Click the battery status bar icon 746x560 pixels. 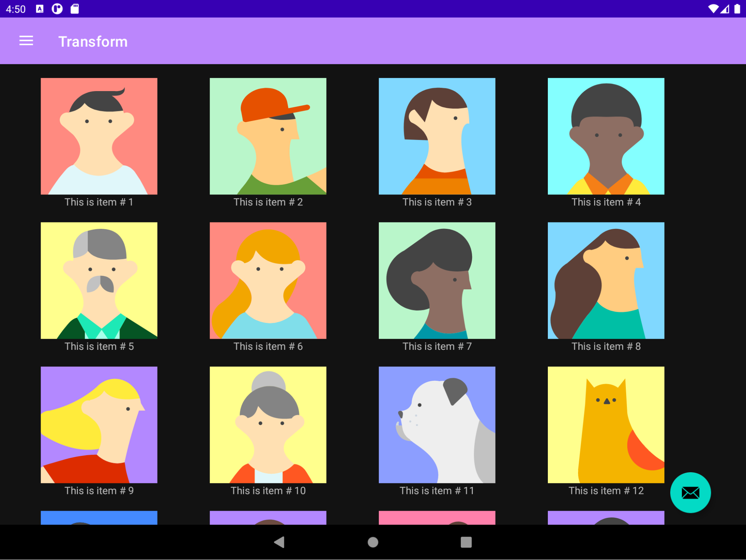pyautogui.click(x=734, y=9)
